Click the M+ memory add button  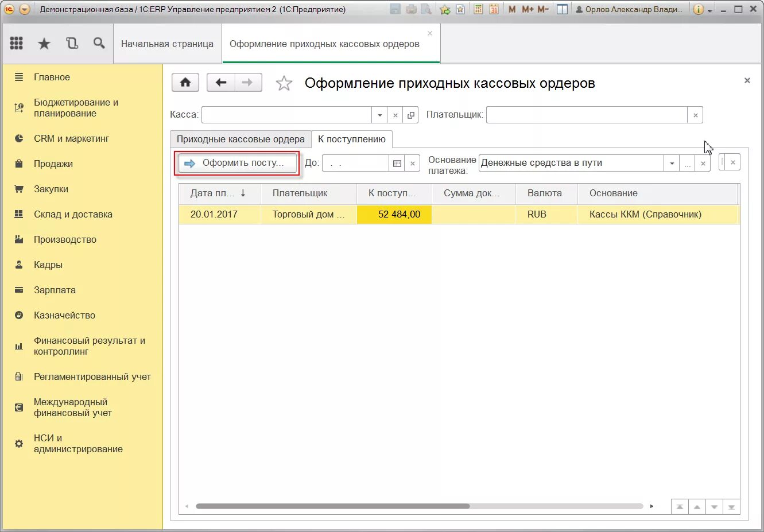coord(528,9)
